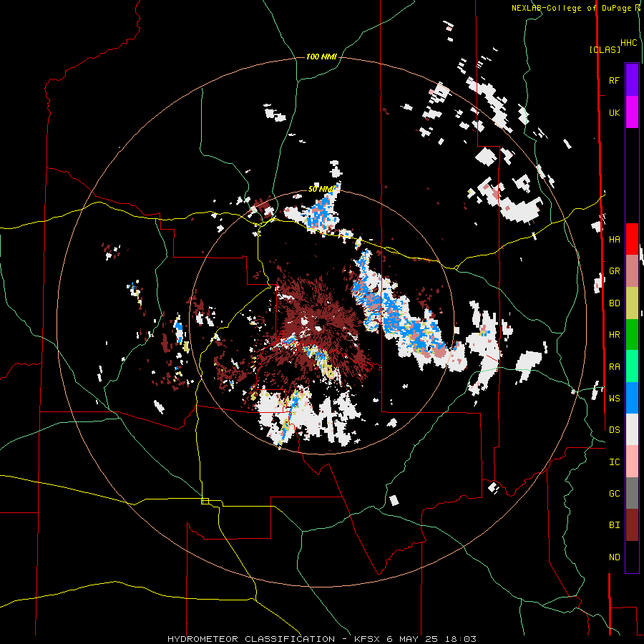This screenshot has height=644, width=644.
Task: Click the GC legend label
Action: click(x=614, y=494)
